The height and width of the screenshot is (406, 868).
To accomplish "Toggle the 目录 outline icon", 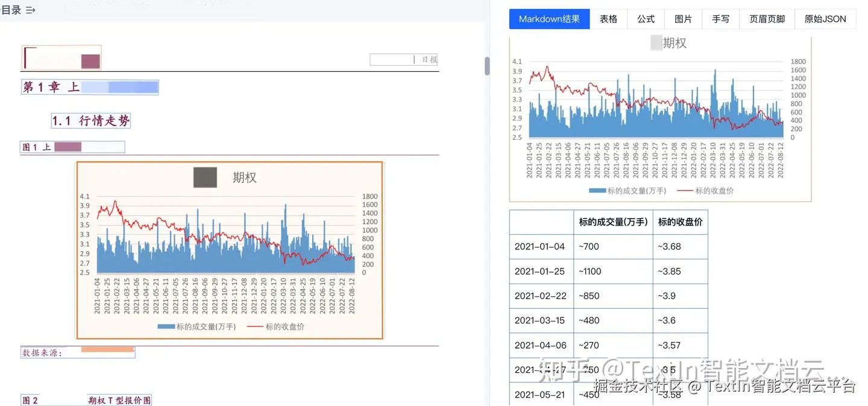I will (31, 10).
